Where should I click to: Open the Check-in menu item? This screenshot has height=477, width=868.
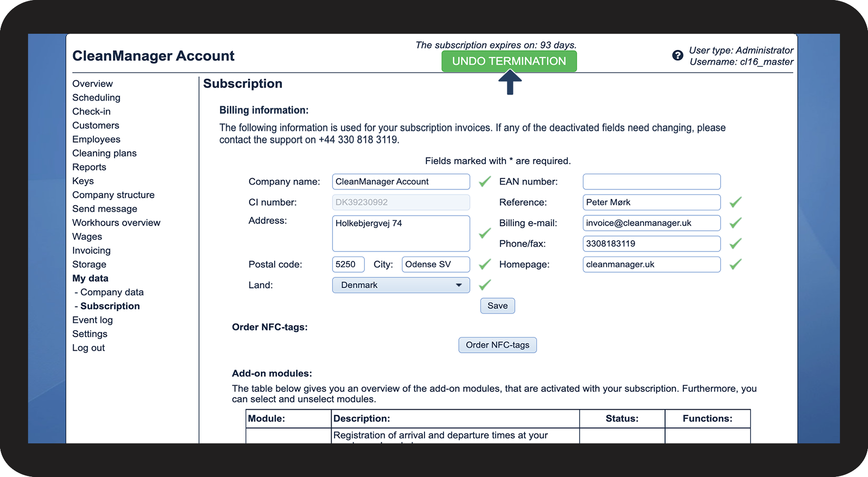tap(91, 112)
